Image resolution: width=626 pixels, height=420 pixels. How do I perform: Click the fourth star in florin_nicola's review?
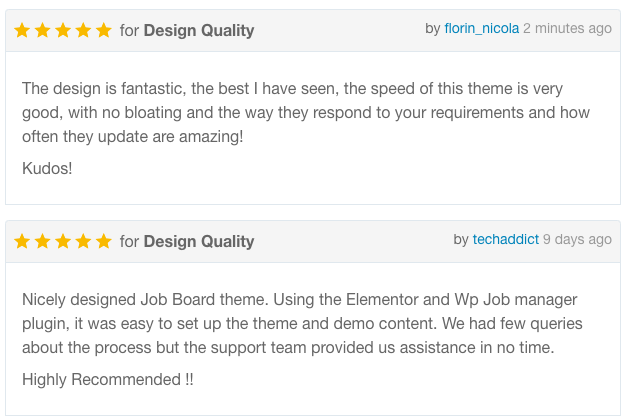[x=83, y=30]
